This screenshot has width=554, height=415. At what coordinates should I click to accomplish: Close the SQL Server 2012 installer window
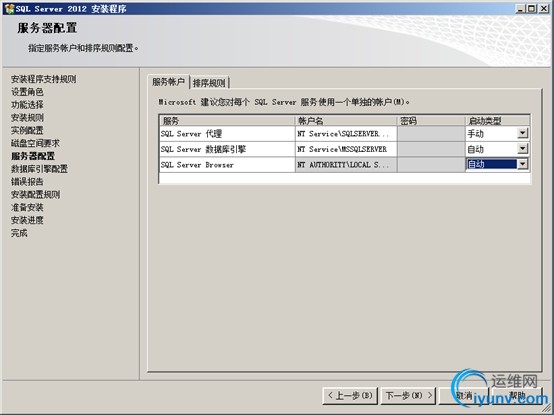pos(543,9)
